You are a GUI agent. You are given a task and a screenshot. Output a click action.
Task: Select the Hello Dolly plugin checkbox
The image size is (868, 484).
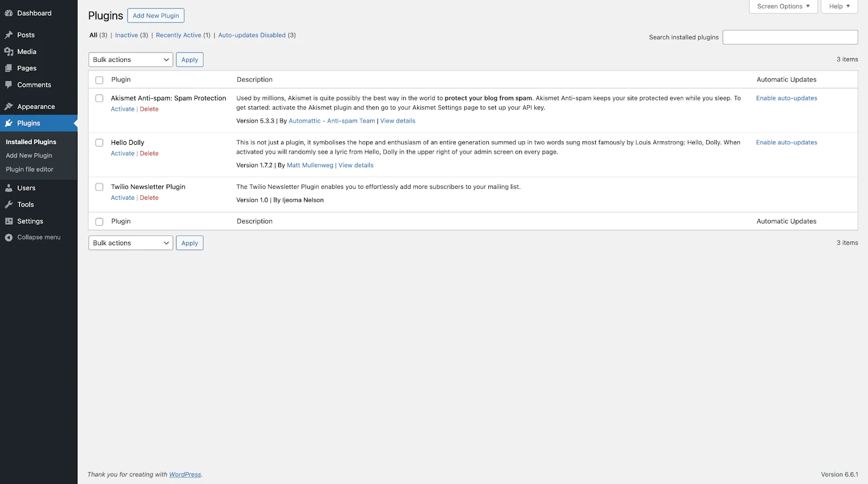coord(99,143)
